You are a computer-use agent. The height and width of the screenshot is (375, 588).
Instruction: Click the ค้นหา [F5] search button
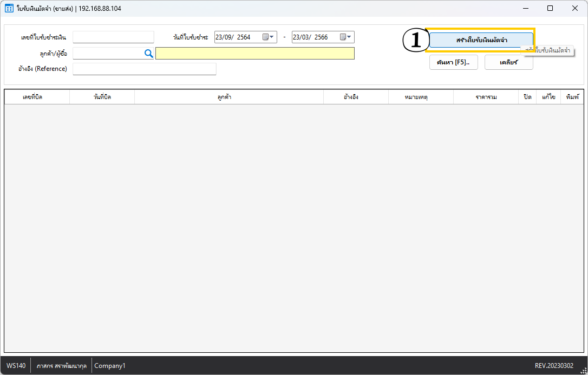click(x=453, y=62)
